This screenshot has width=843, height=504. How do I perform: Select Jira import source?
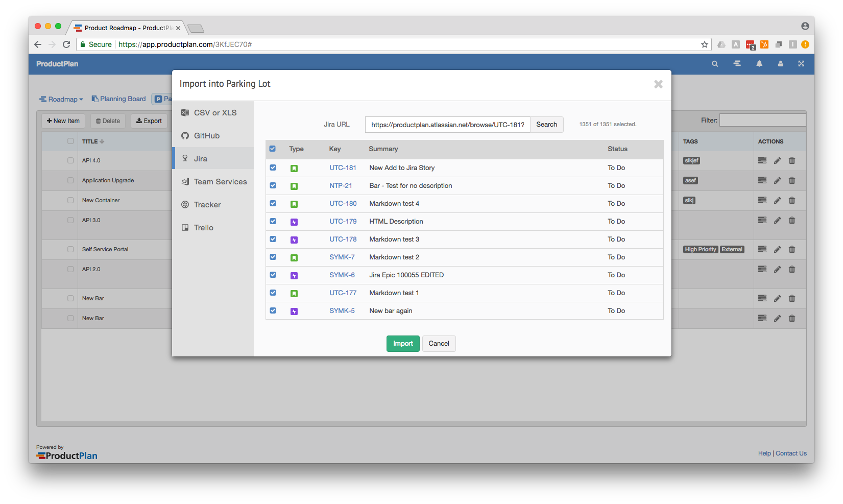[213, 159]
